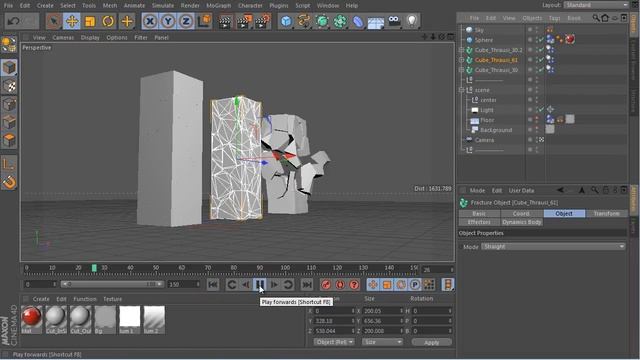Switch to Model mode cube icon
The image size is (640, 360).
[9, 67]
